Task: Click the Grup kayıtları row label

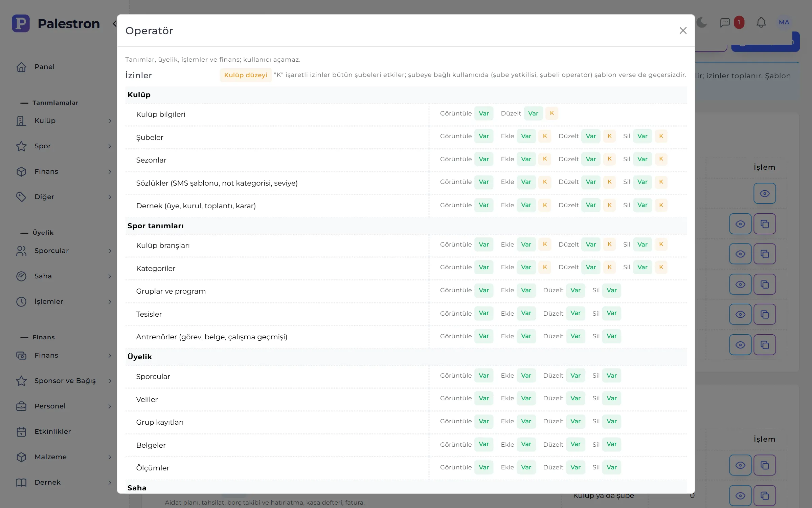Action: pyautogui.click(x=160, y=422)
